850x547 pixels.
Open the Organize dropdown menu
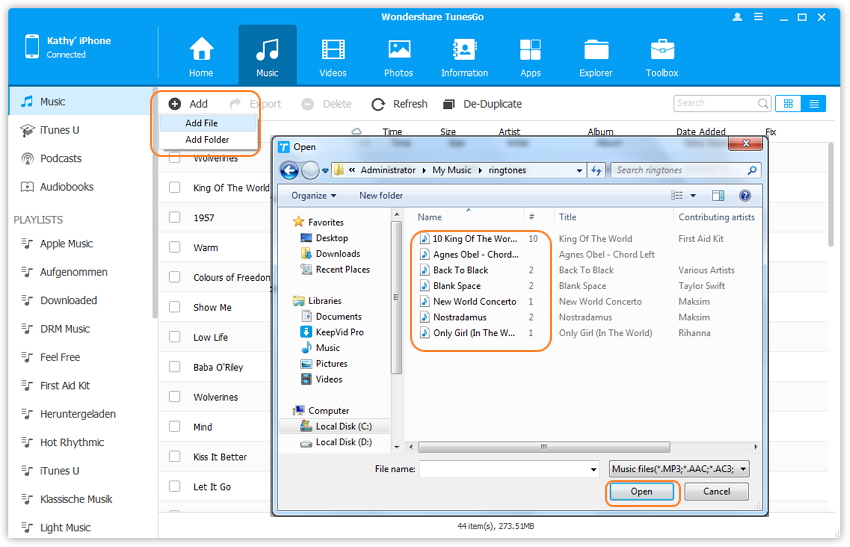click(314, 196)
